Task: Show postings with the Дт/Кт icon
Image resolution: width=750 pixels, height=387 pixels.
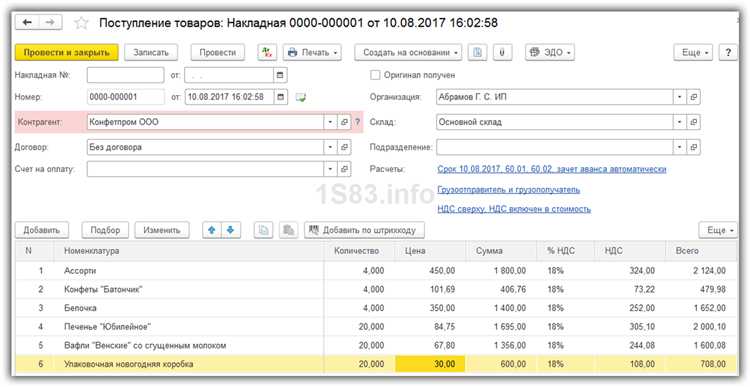Action: (267, 53)
